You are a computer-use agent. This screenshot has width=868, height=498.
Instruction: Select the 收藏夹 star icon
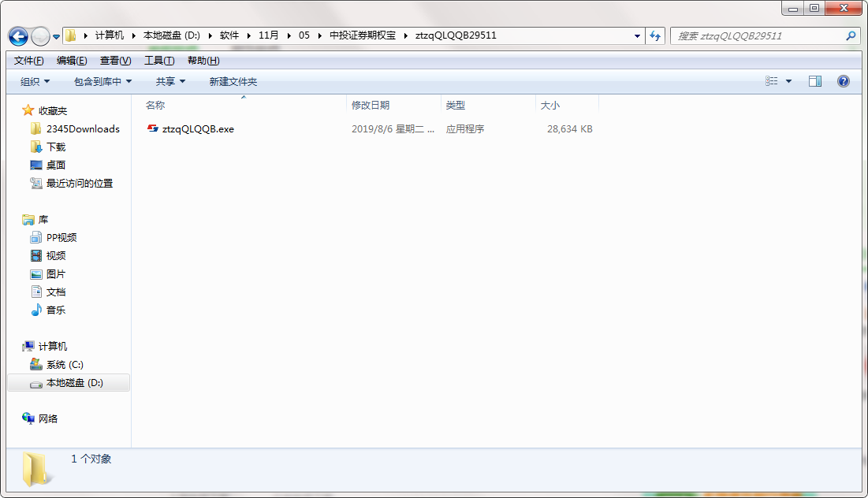tap(28, 110)
